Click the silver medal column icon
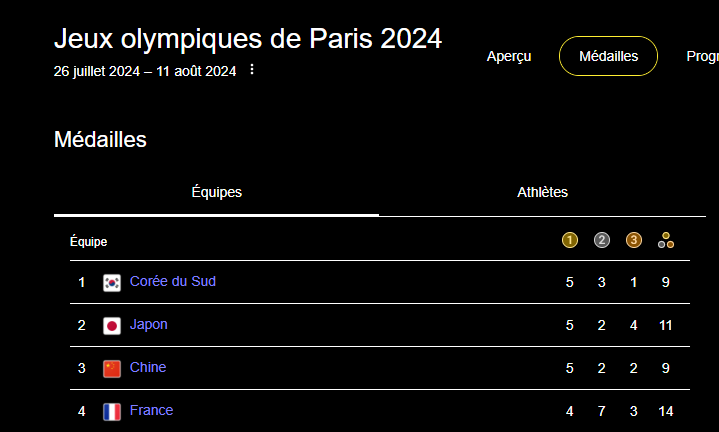Image resolution: width=719 pixels, height=432 pixels. [x=602, y=240]
